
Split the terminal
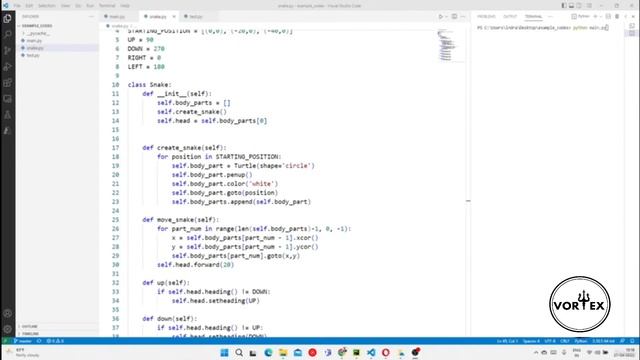tap(608, 16)
